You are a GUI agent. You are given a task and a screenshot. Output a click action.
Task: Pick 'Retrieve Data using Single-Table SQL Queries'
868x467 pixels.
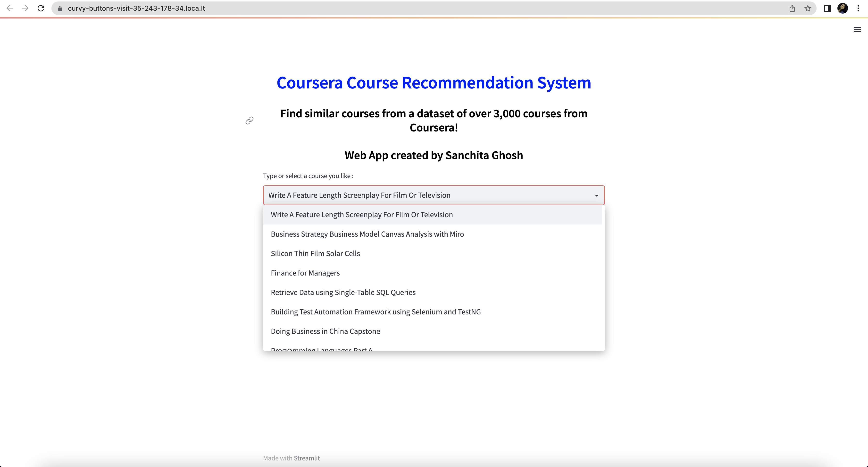point(343,292)
